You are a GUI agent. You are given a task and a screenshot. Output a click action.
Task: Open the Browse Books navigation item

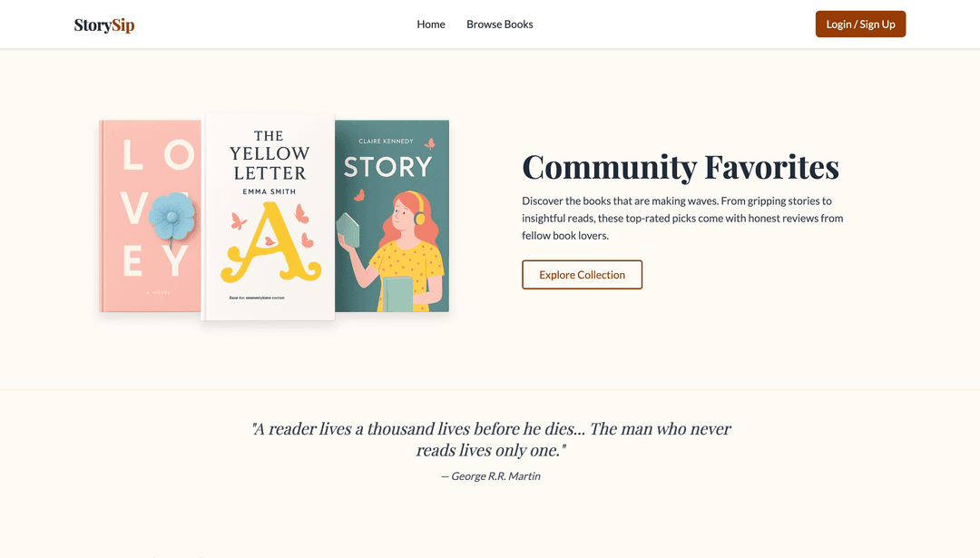tap(500, 24)
